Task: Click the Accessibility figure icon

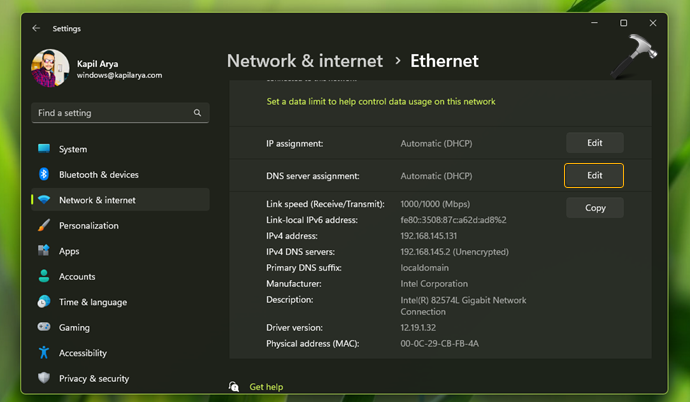Action: [44, 353]
